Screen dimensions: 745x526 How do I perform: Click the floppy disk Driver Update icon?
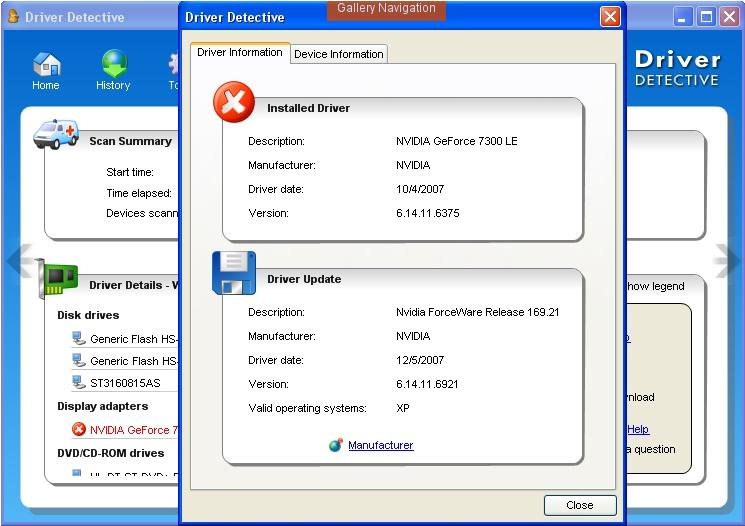(234, 273)
